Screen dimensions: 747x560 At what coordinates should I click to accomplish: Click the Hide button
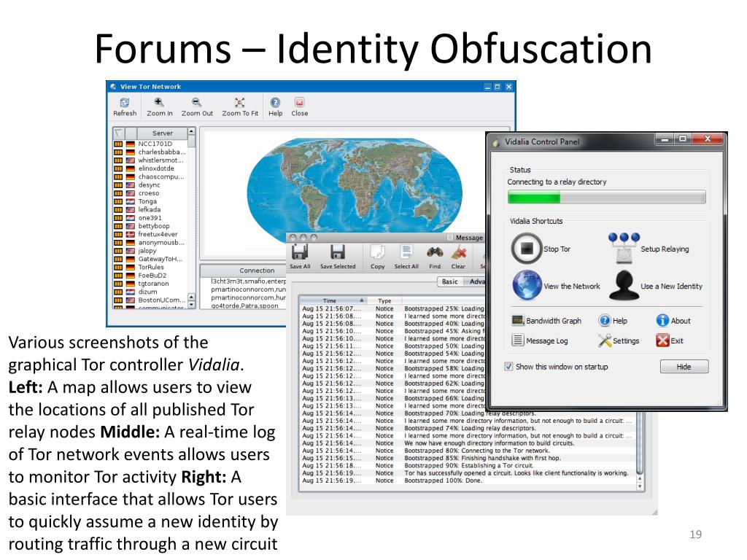[684, 367]
